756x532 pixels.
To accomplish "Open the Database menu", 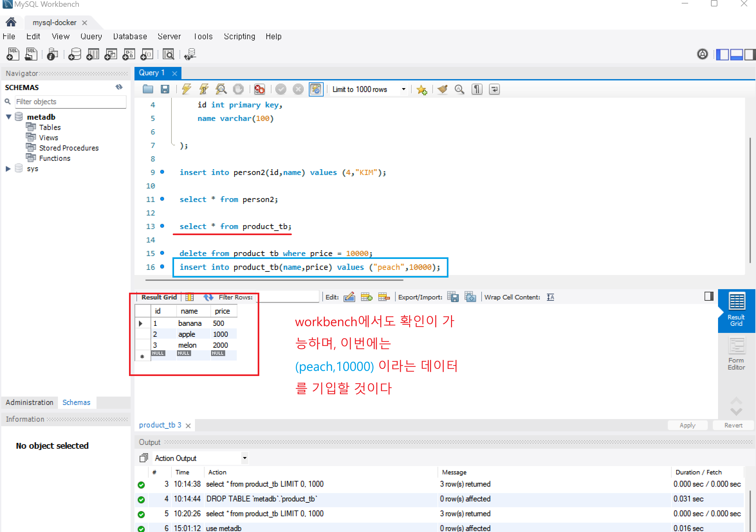I will 130,37.
